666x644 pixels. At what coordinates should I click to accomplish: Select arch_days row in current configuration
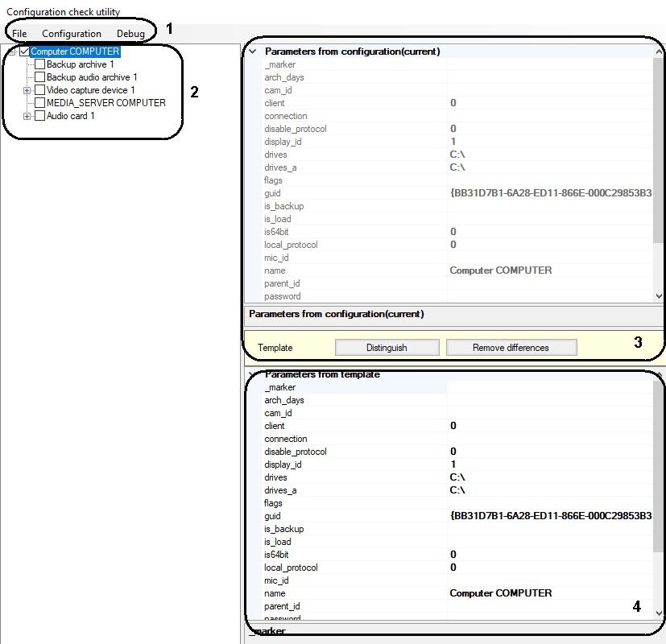click(x=457, y=77)
